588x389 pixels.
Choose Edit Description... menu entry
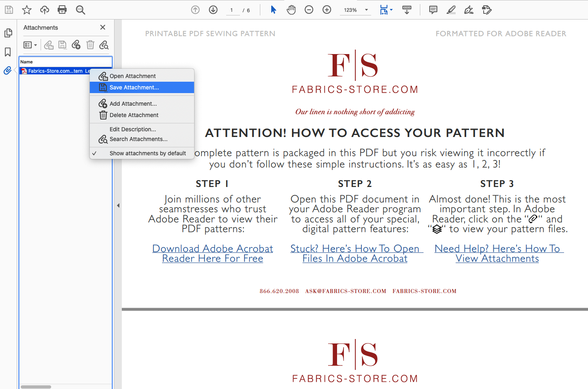[x=142, y=129]
